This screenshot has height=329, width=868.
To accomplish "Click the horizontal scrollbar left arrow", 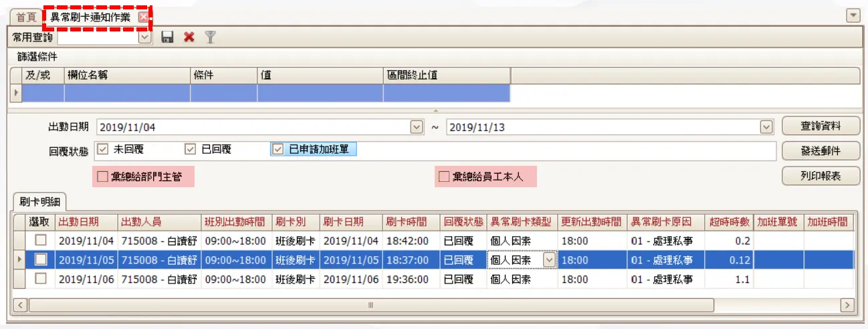I will click(20, 305).
